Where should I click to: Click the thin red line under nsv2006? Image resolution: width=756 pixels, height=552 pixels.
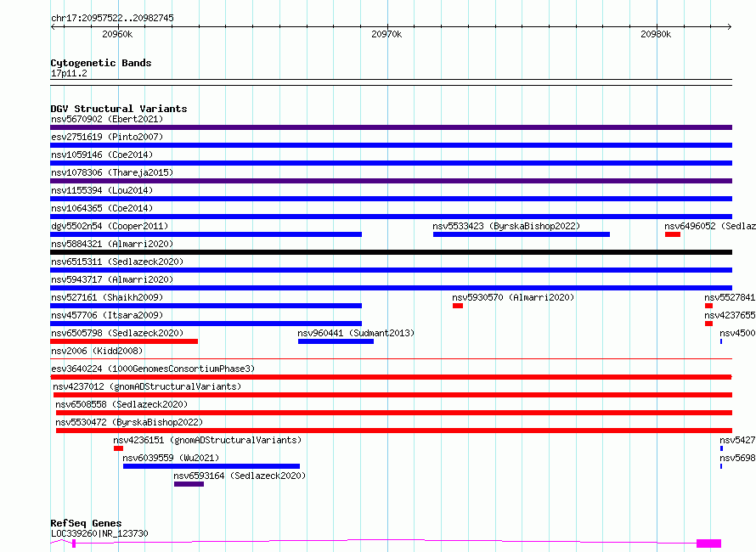pyautogui.click(x=391, y=359)
